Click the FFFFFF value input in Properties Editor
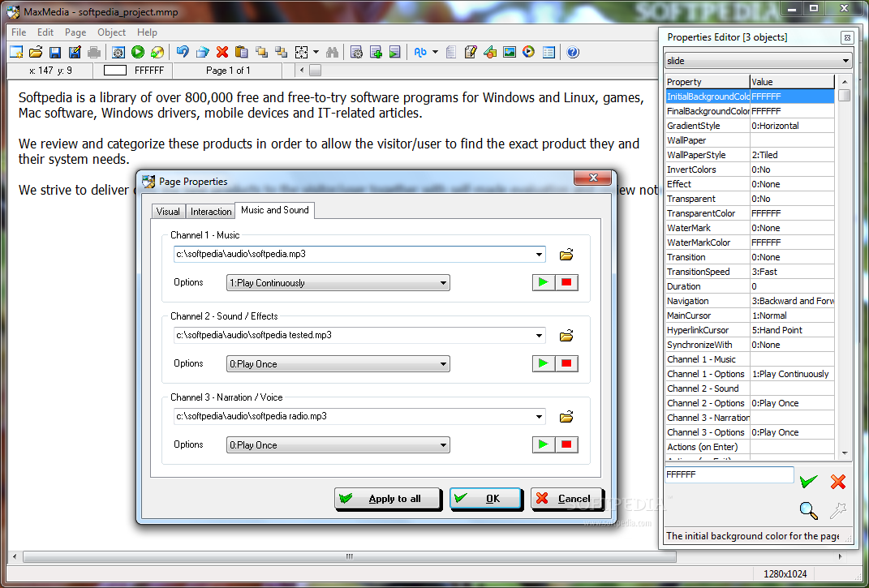The width and height of the screenshot is (869, 588). [x=729, y=474]
